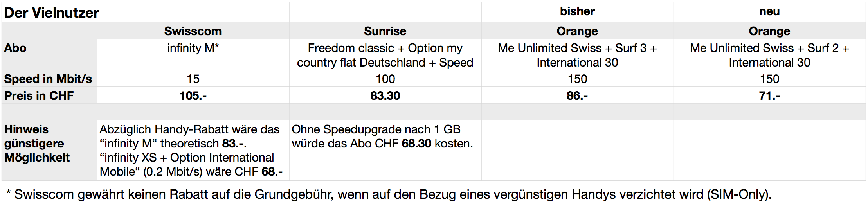Click the old Orange price 86.-
Screen dimensions: 868x205
(x=577, y=95)
